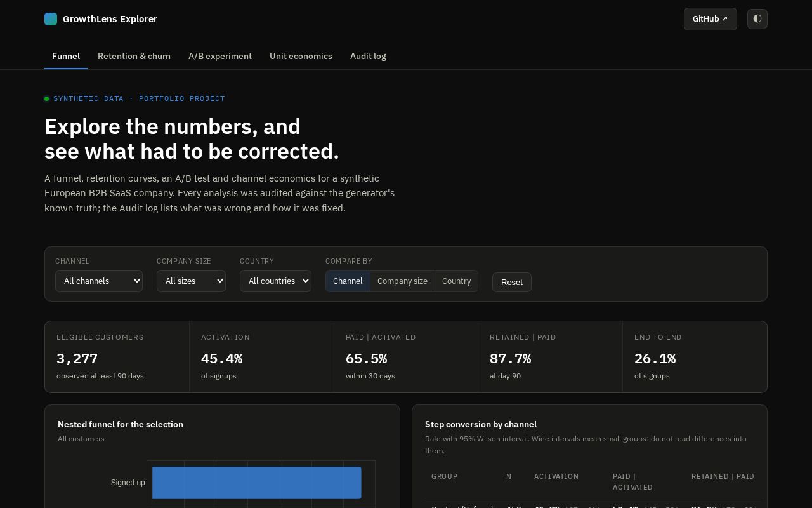Select the Unit economics tab

click(x=301, y=56)
